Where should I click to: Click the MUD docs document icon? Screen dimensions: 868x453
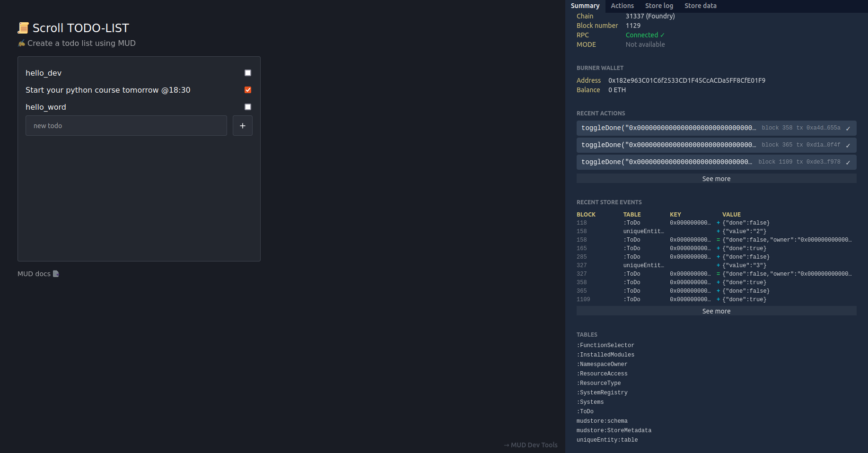(56, 274)
